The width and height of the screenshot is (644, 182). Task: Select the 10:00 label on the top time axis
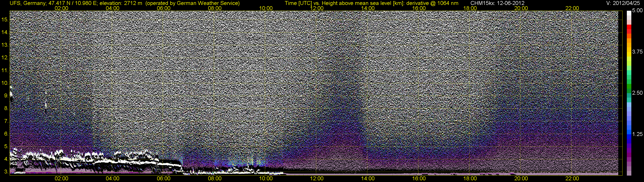pos(266,8)
